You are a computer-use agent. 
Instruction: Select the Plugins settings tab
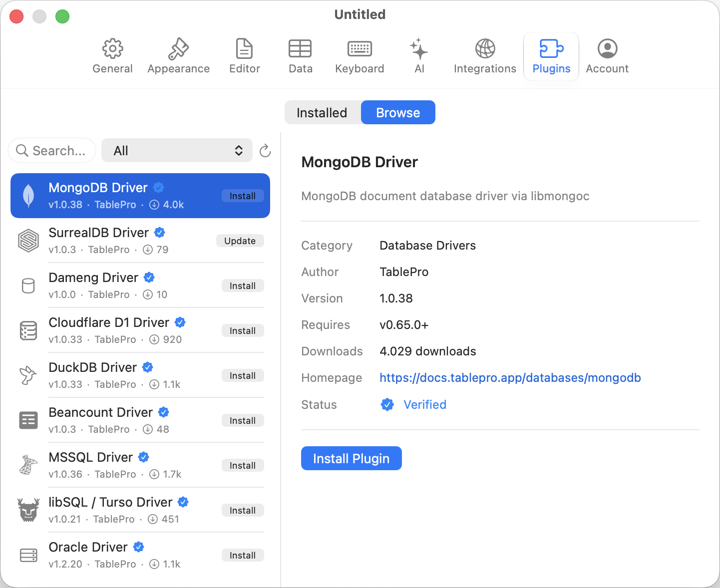(551, 56)
